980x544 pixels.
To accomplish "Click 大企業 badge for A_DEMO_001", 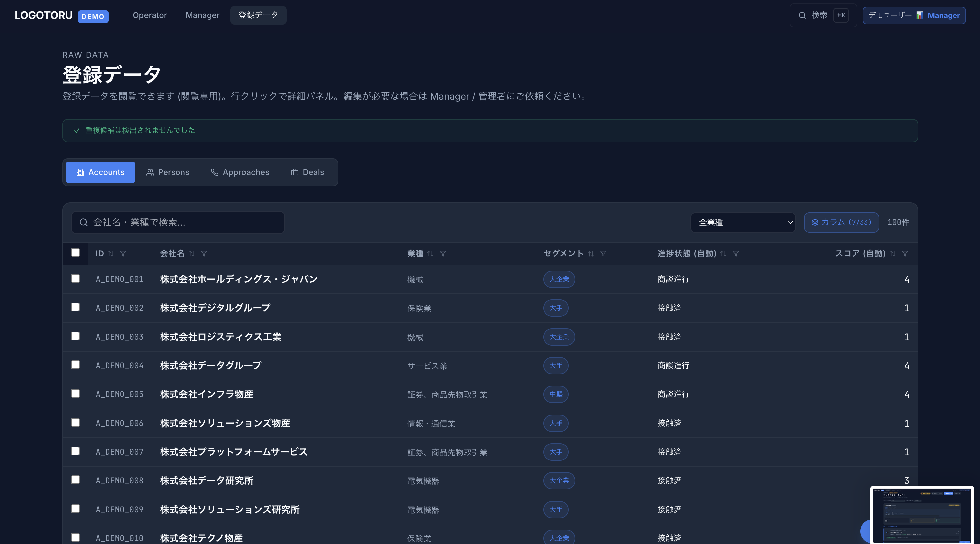I will click(559, 279).
